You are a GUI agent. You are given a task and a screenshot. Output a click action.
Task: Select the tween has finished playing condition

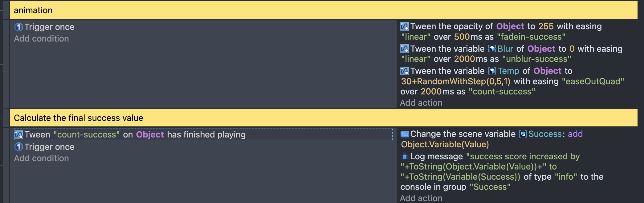pos(203,135)
